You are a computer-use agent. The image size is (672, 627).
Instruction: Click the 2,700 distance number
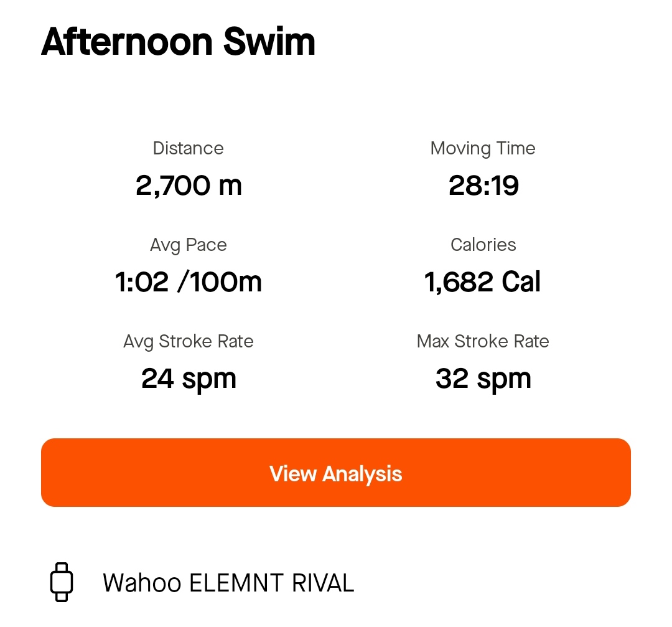click(164, 186)
